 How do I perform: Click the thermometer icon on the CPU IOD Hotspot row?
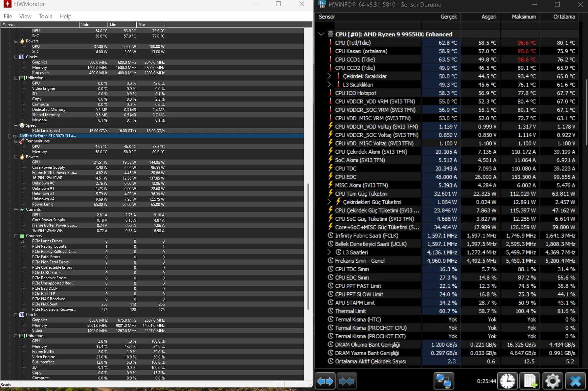[330, 93]
